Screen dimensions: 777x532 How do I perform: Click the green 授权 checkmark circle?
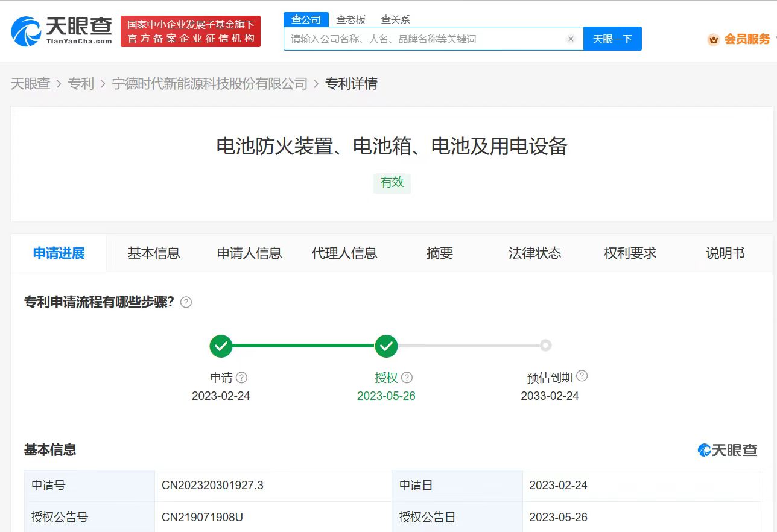(x=386, y=346)
